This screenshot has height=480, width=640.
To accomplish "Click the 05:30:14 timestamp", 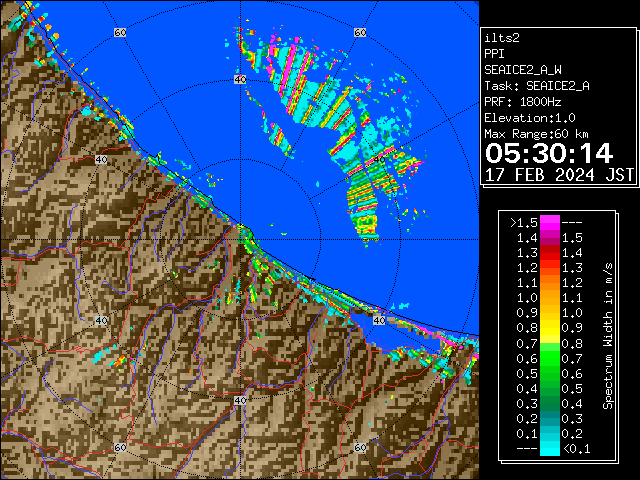I will click(549, 153).
